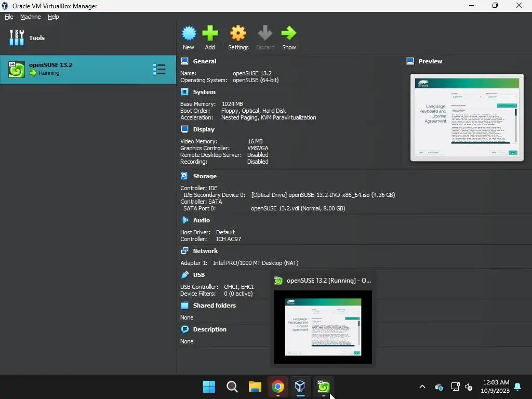Open the Shared folders heading link
532x399 pixels.
[x=215, y=305]
